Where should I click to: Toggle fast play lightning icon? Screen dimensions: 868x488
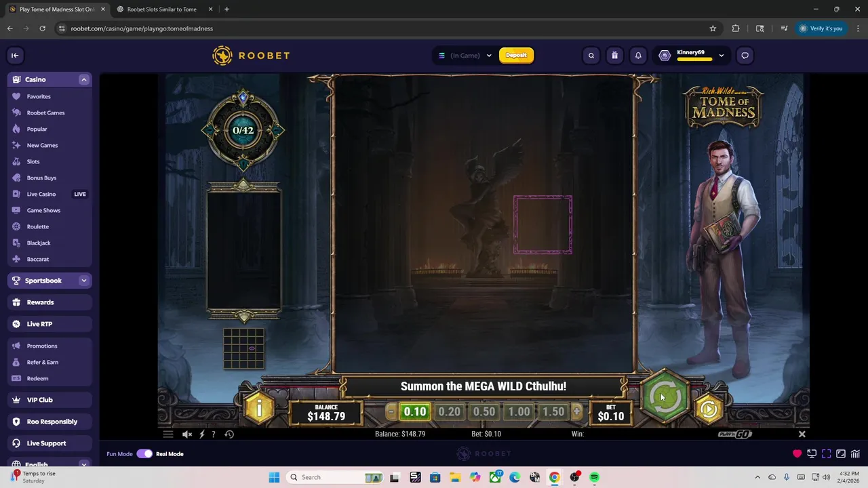point(201,434)
